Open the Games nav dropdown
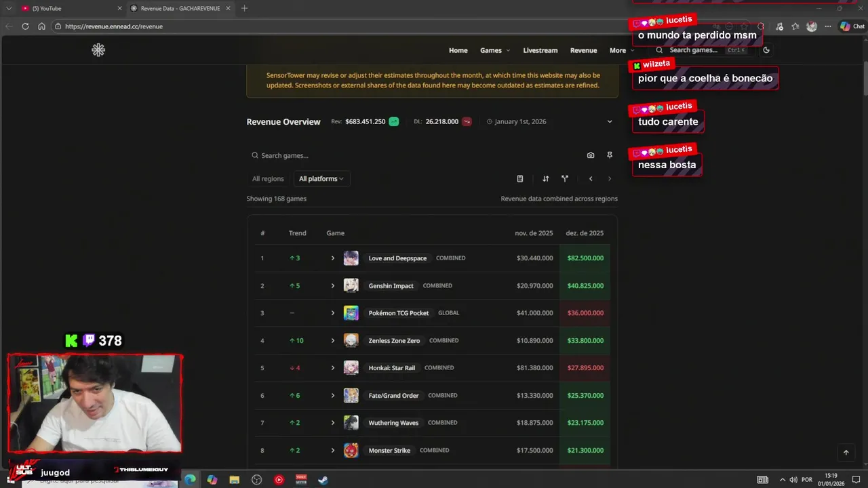Screen dimensions: 868x488 click(x=495, y=50)
